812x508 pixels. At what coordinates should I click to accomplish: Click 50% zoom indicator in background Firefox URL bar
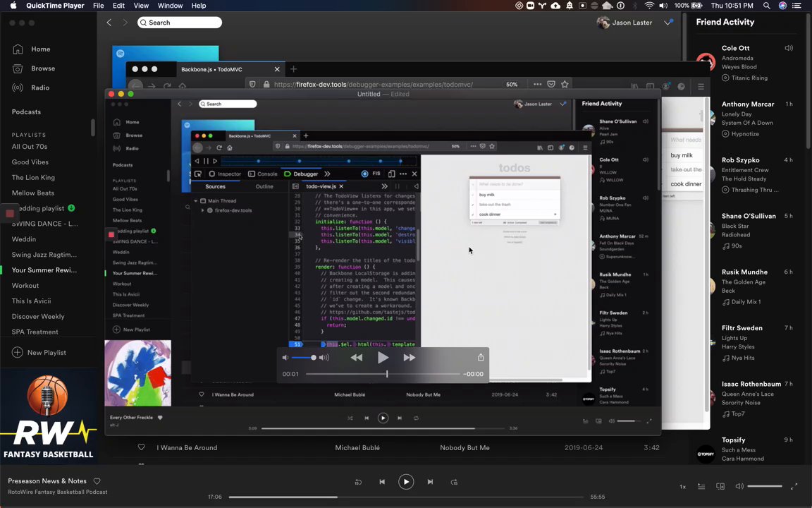(x=512, y=84)
